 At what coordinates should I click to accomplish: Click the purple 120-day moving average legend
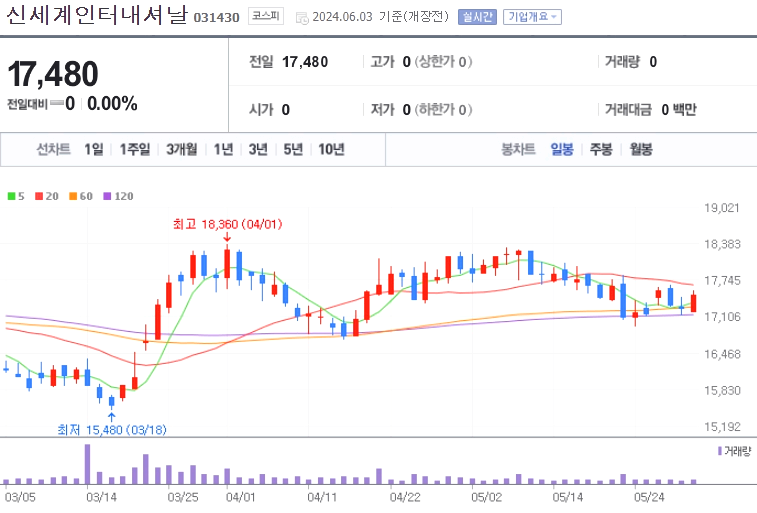coord(118,196)
